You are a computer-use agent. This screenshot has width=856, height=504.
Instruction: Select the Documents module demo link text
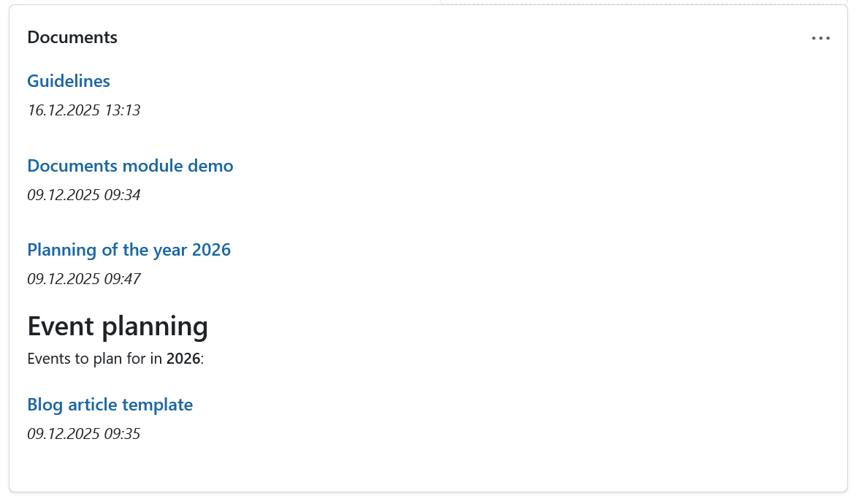tap(129, 166)
